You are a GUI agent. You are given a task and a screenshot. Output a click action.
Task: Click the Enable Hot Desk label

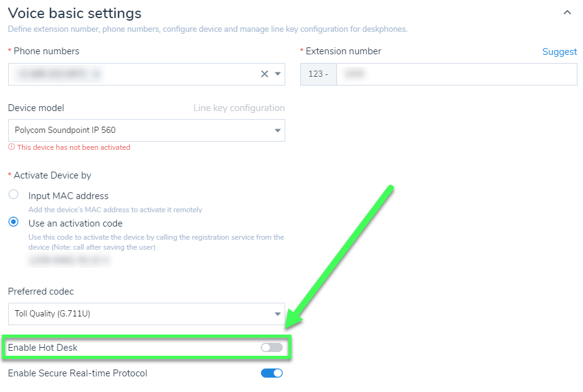[x=42, y=347]
